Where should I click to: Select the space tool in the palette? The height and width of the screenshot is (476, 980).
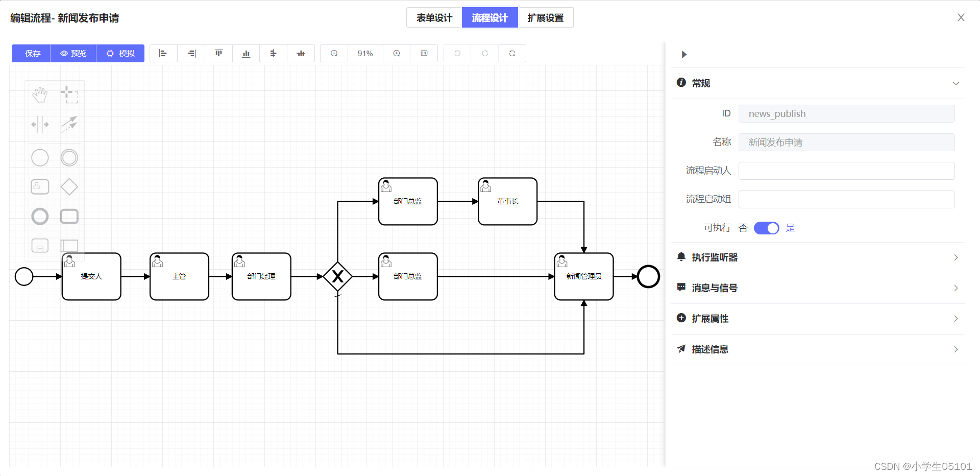40,124
